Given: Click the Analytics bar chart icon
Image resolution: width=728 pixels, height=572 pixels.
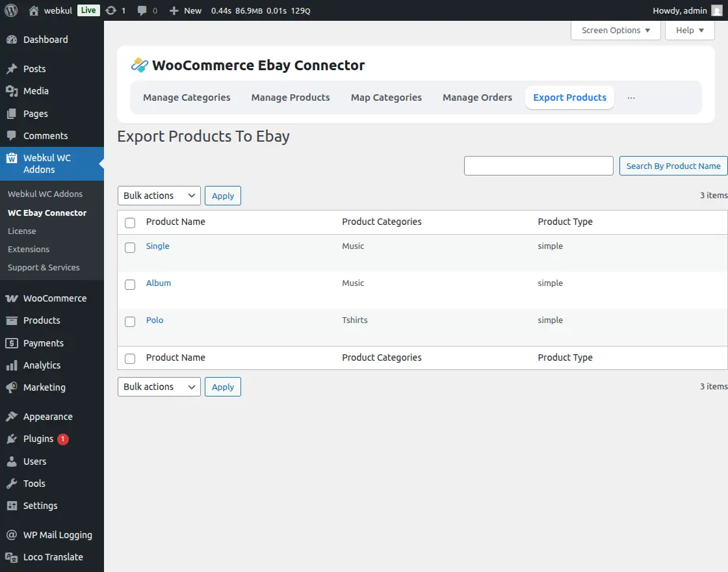Looking at the screenshot, I should coord(12,365).
